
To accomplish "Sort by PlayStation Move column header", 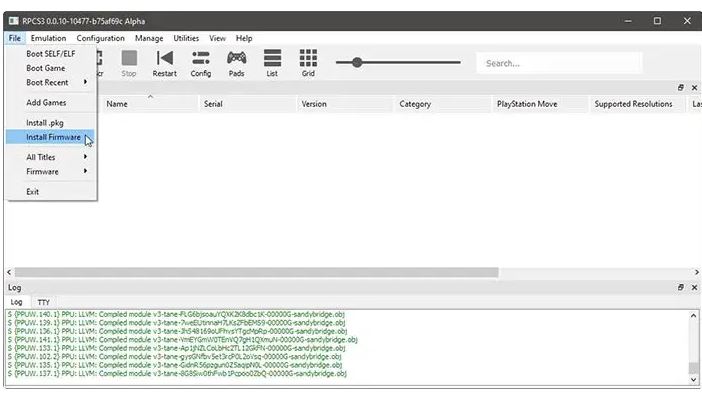I will [x=540, y=104].
